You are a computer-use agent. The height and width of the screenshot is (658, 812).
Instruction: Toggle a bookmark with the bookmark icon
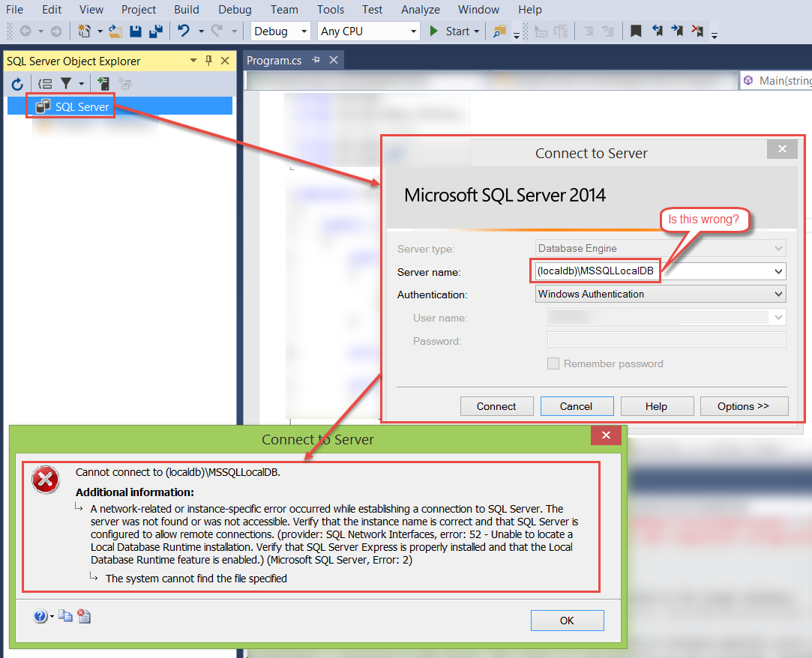click(636, 31)
